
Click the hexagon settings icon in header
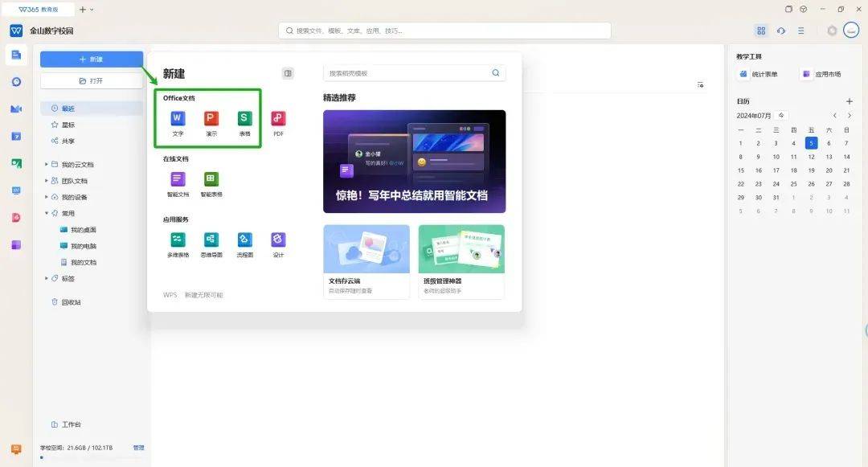tap(832, 31)
